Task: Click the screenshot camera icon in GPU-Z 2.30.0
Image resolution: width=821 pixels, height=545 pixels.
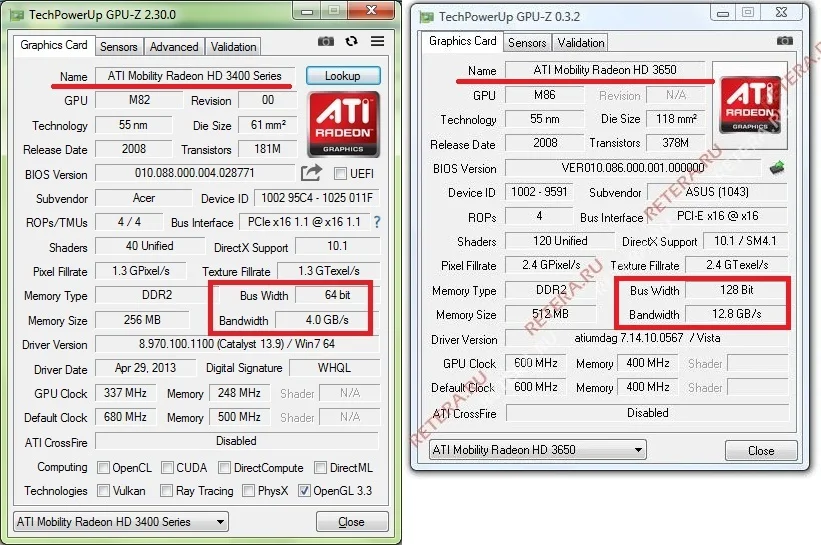Action: [326, 41]
